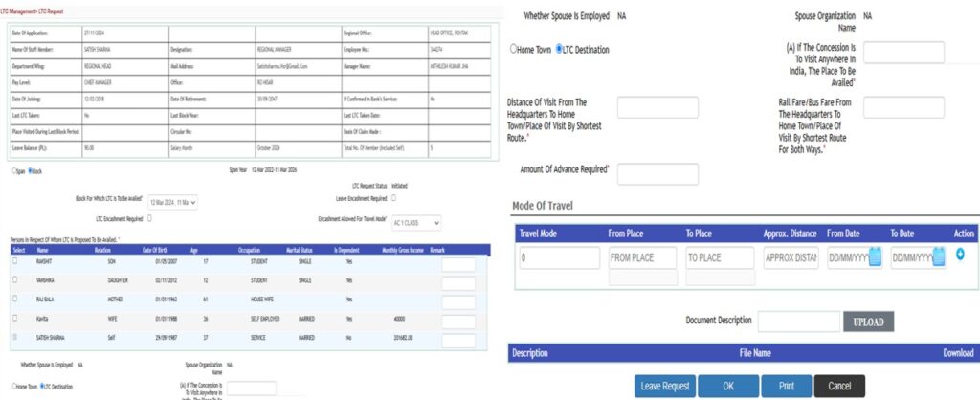Add a travel row with the plus icon
The height and width of the screenshot is (400, 980).
960,255
